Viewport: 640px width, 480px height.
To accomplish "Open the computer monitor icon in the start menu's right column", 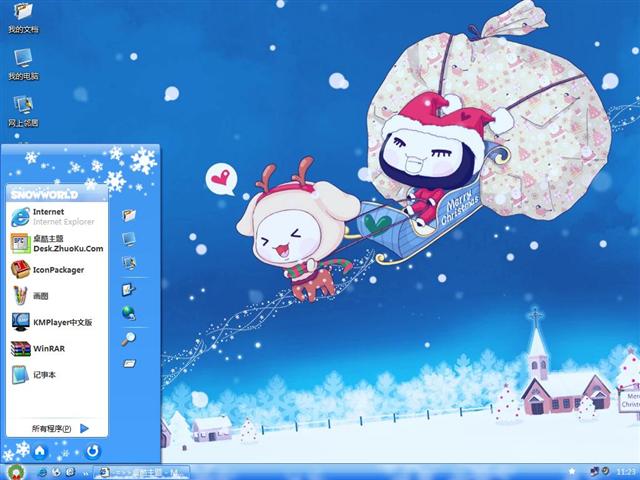I will point(129,239).
